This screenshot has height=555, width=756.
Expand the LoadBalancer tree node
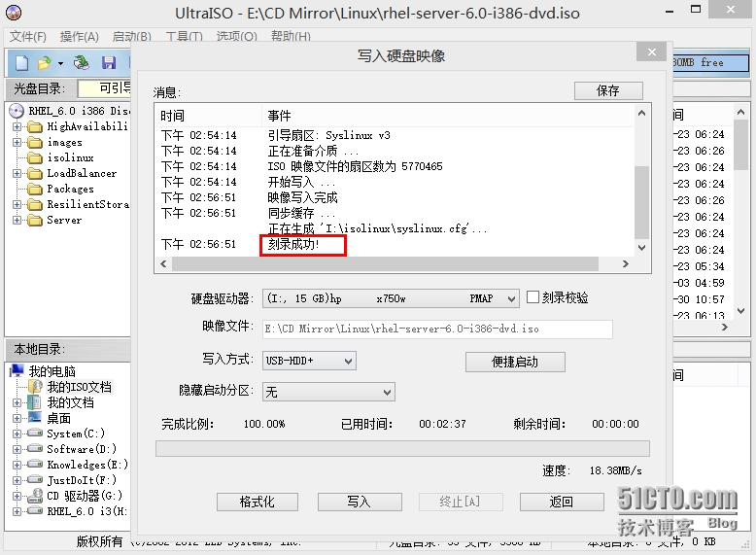pyautogui.click(x=17, y=173)
